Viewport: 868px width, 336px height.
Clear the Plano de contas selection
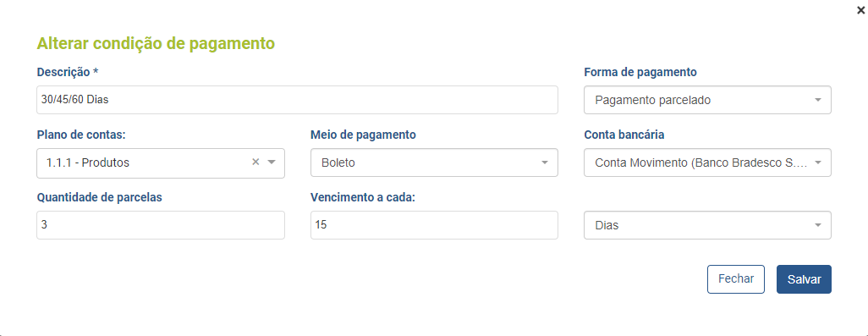(255, 162)
